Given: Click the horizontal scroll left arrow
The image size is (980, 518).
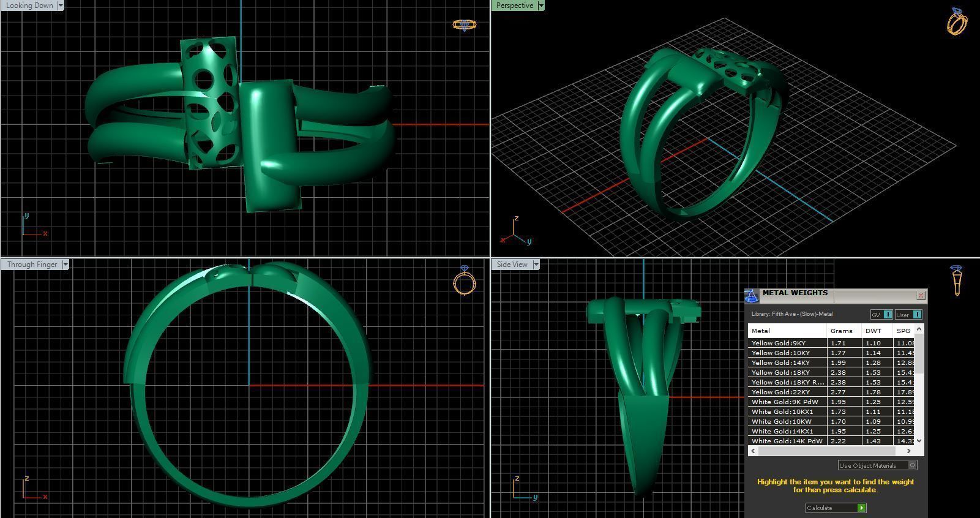Looking at the screenshot, I should (753, 451).
